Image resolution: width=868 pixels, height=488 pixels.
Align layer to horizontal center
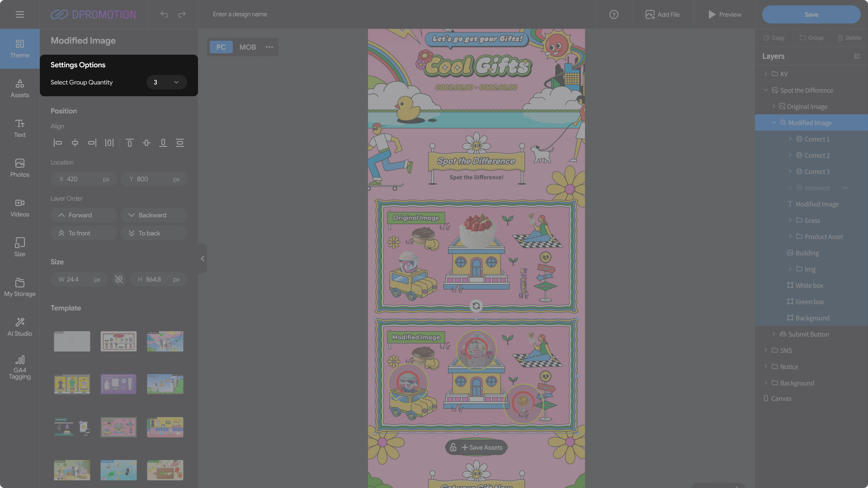75,143
